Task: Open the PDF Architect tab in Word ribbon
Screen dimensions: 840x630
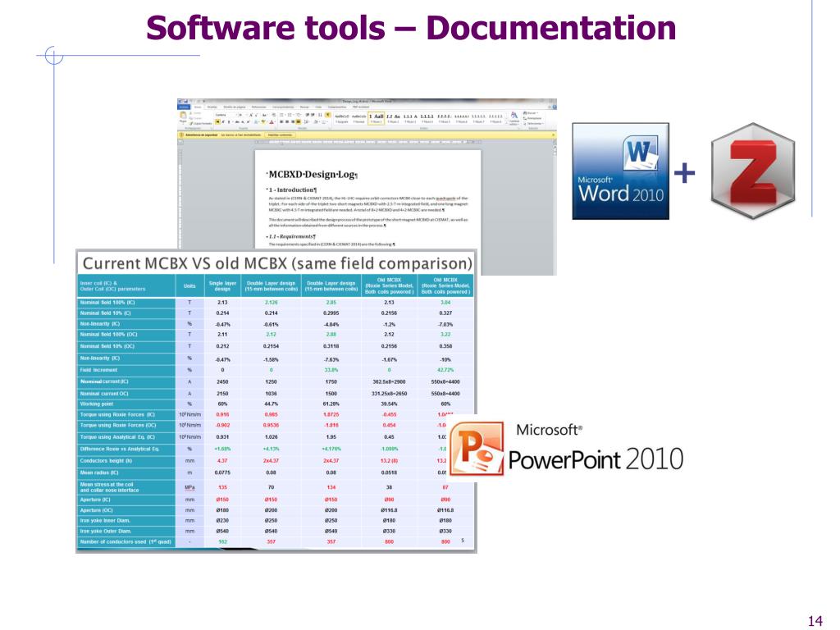Action: tap(362, 107)
